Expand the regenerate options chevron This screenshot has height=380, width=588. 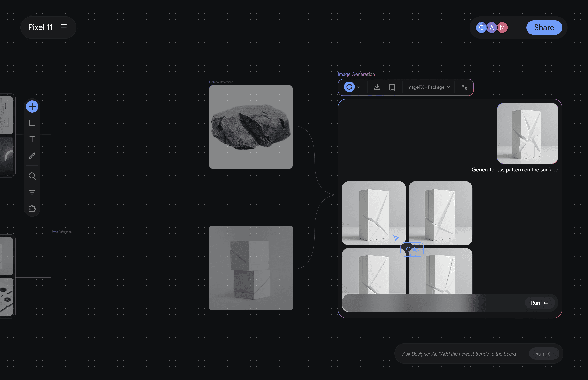(359, 87)
